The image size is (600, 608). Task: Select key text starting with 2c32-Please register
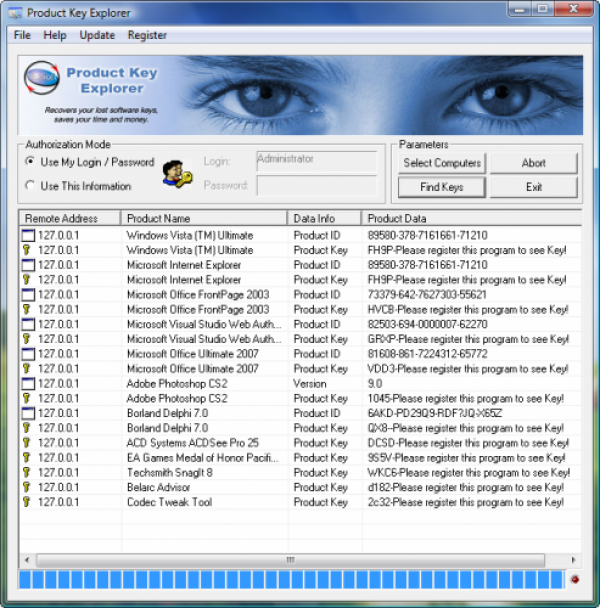tap(465, 502)
